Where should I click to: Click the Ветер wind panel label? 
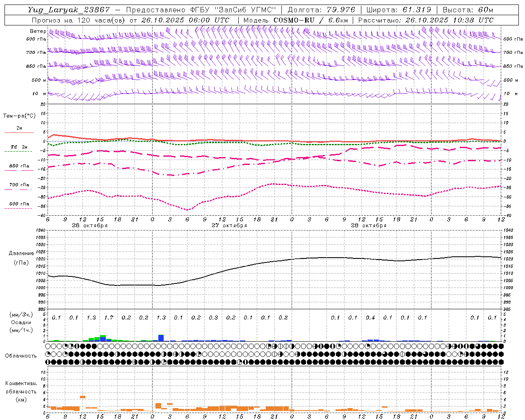click(x=38, y=31)
